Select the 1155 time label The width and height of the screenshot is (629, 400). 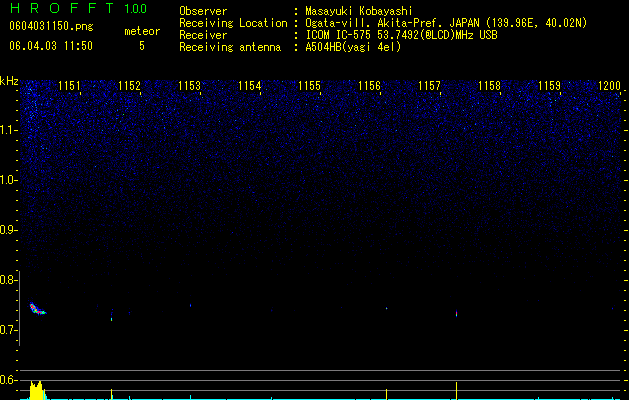click(310, 86)
